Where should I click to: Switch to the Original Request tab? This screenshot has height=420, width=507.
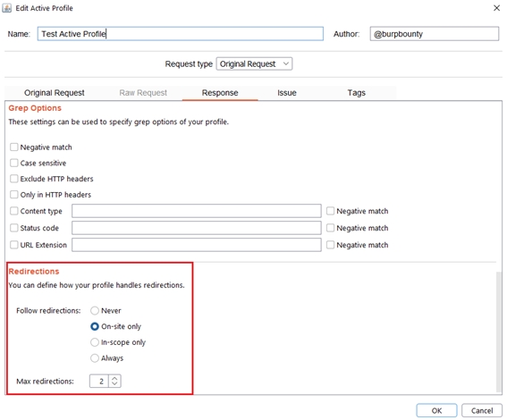[55, 93]
